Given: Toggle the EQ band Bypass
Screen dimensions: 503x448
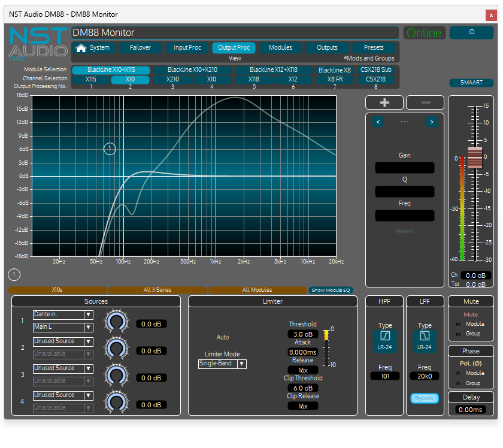Looking at the screenshot, I should [404, 231].
